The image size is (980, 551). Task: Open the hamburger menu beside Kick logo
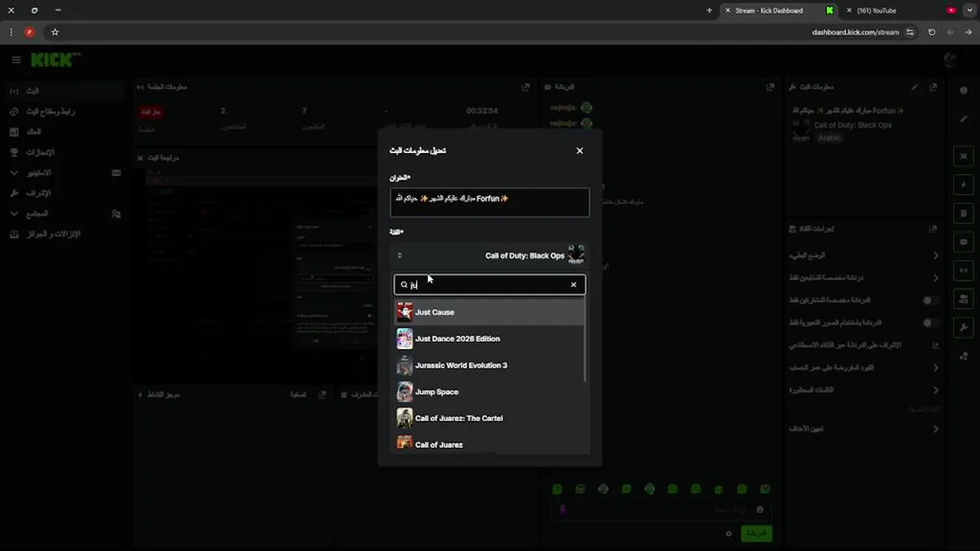(x=16, y=60)
